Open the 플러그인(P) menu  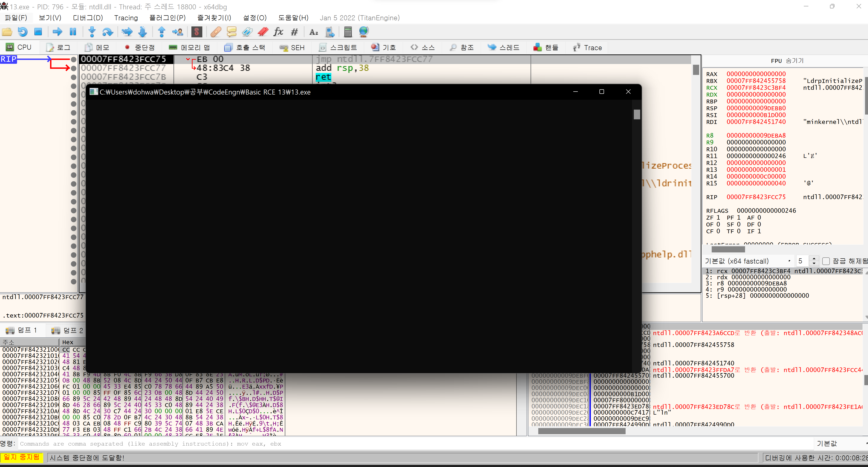point(168,18)
